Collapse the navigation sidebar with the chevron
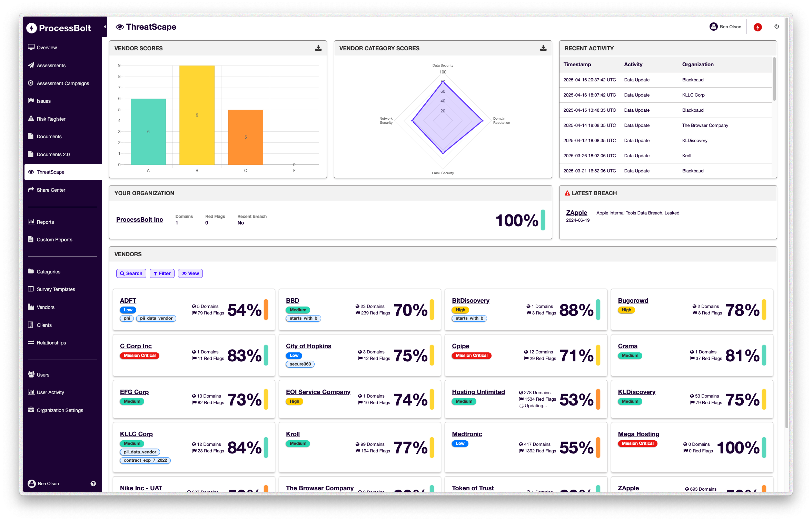Image resolution: width=812 pixels, height=521 pixels. [105, 26]
